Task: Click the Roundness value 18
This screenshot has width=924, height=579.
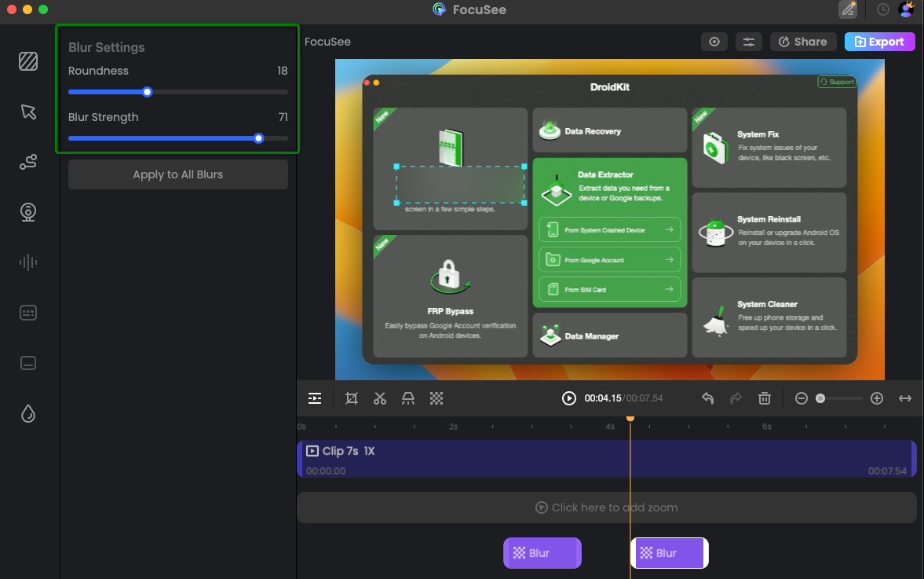Action: [x=283, y=71]
